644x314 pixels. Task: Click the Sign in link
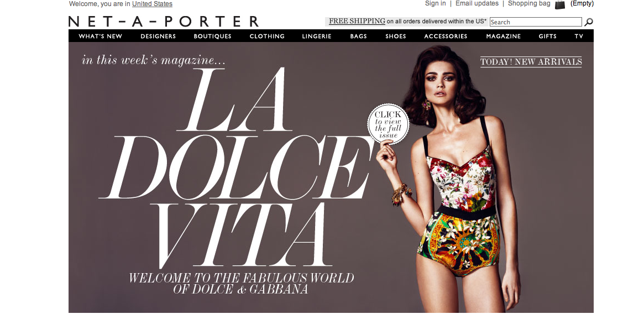tap(436, 3)
